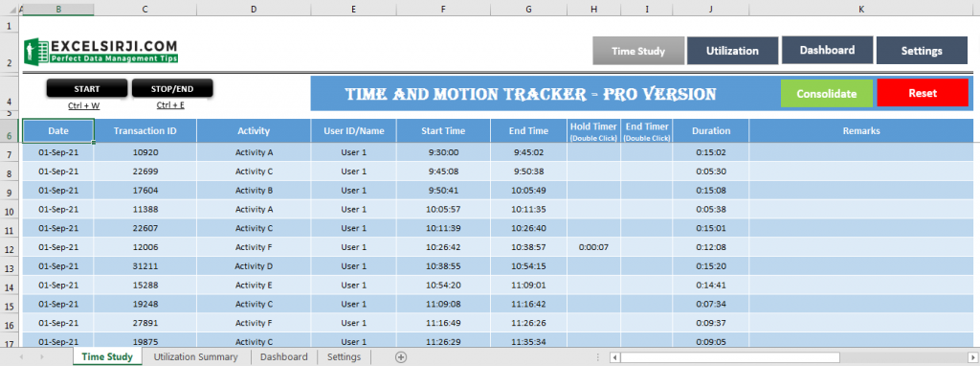Click horizontal scrollbar left arrow
The width and height of the screenshot is (980, 366).
[615, 357]
